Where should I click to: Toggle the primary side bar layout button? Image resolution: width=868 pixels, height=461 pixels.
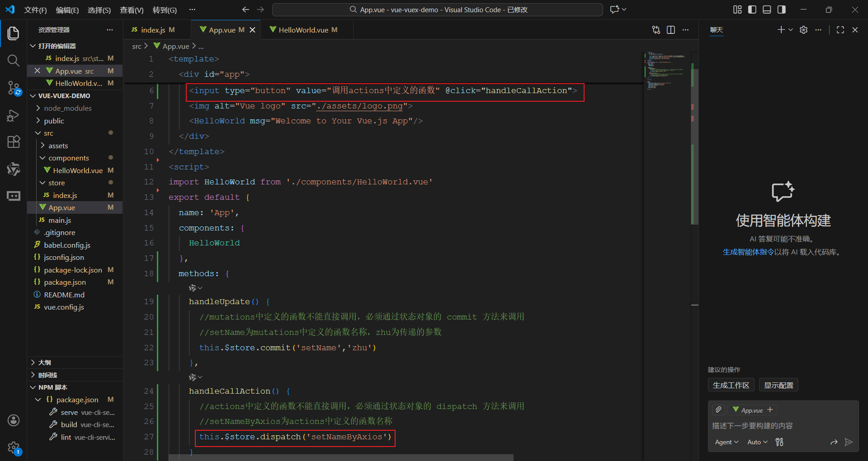click(752, 9)
